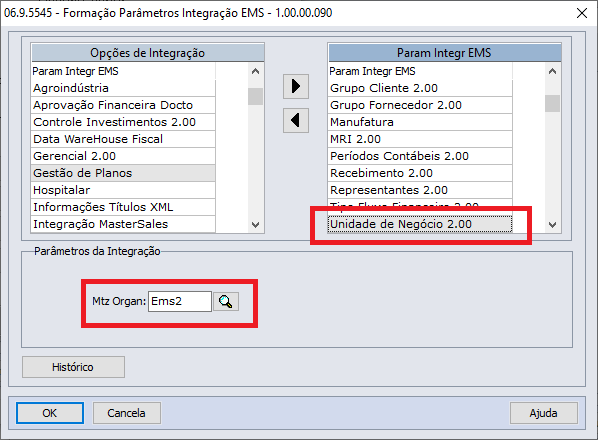The image size is (598, 440).
Task: Click the Cancela button
Action: point(127,413)
